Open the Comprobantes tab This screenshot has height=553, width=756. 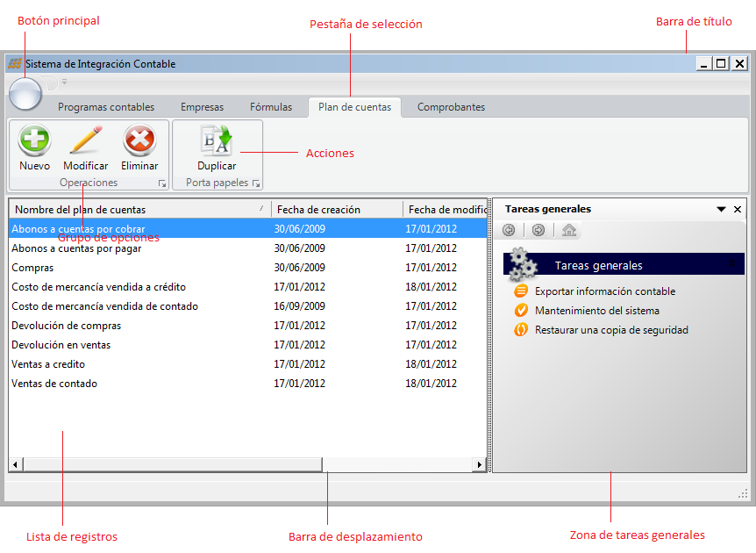(x=451, y=107)
